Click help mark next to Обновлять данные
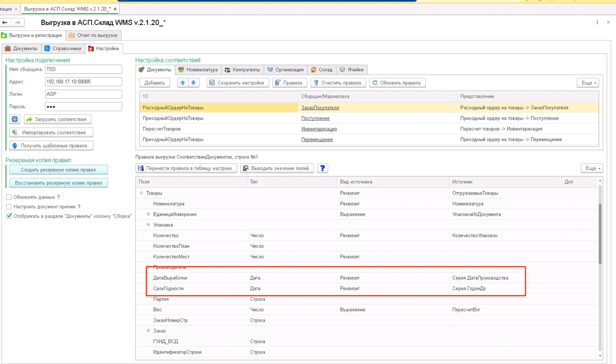This screenshot has height=364, width=616. 59,197
